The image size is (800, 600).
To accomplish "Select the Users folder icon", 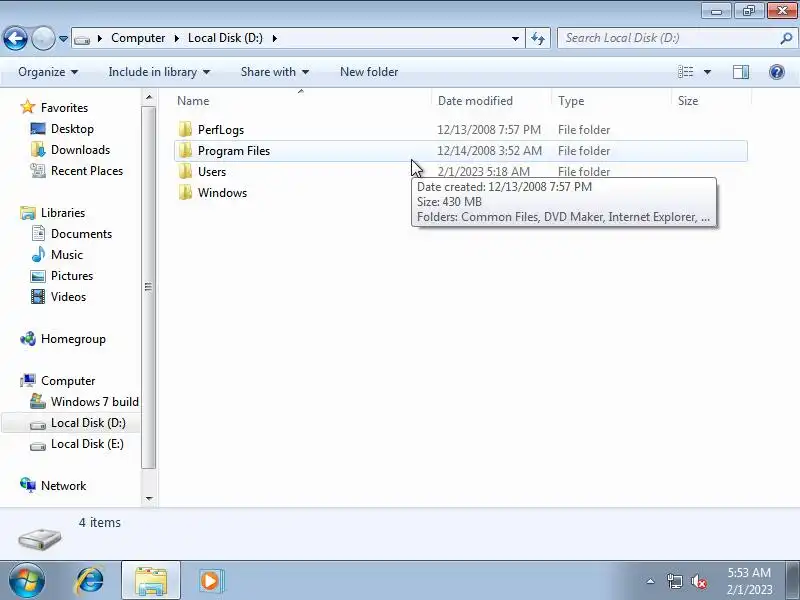I will click(x=186, y=171).
